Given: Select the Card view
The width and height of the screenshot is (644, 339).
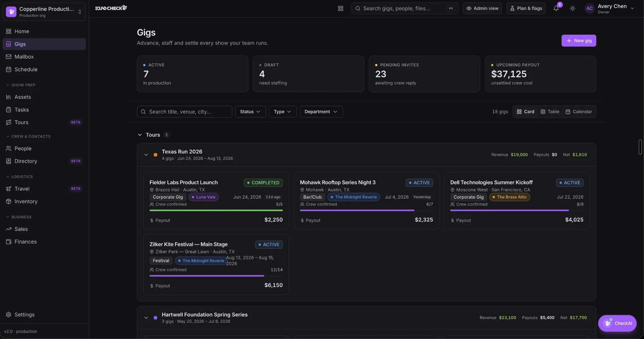Looking at the screenshot, I should (x=525, y=112).
